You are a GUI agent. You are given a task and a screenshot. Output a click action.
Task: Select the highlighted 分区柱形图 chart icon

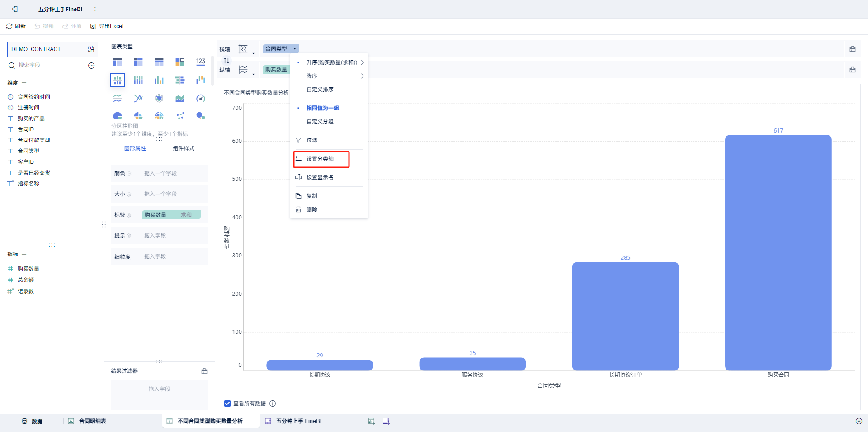pyautogui.click(x=118, y=80)
